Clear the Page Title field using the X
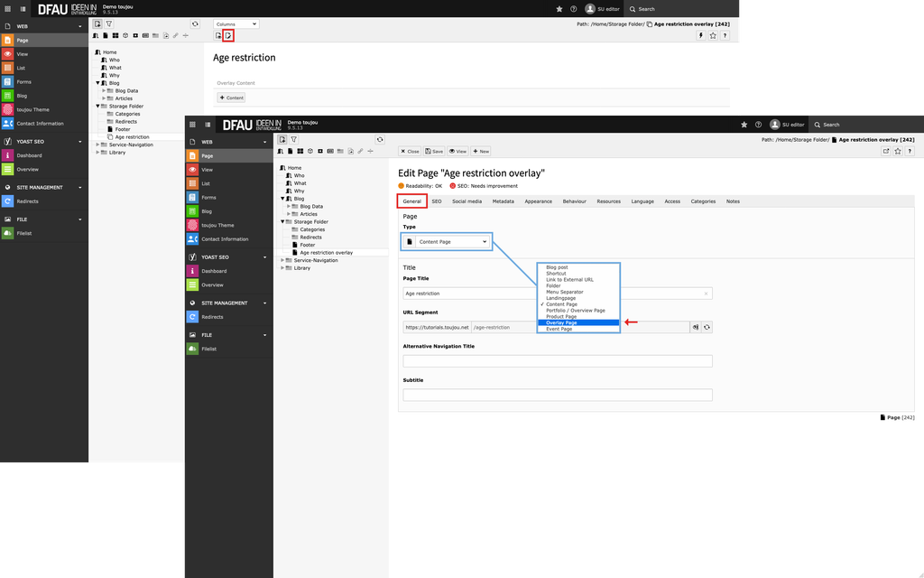The height and width of the screenshot is (578, 924). click(x=705, y=294)
